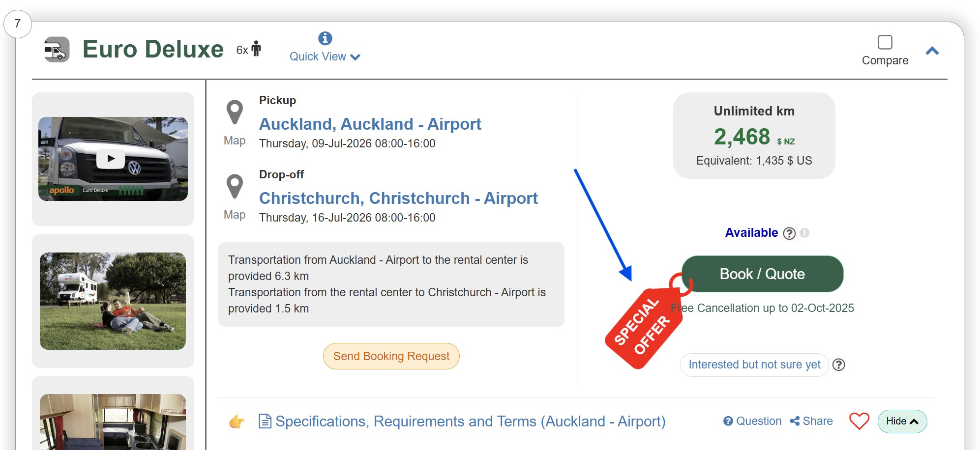Tick the Compare checkbox
Viewport: 980px width, 450px height.
(885, 42)
